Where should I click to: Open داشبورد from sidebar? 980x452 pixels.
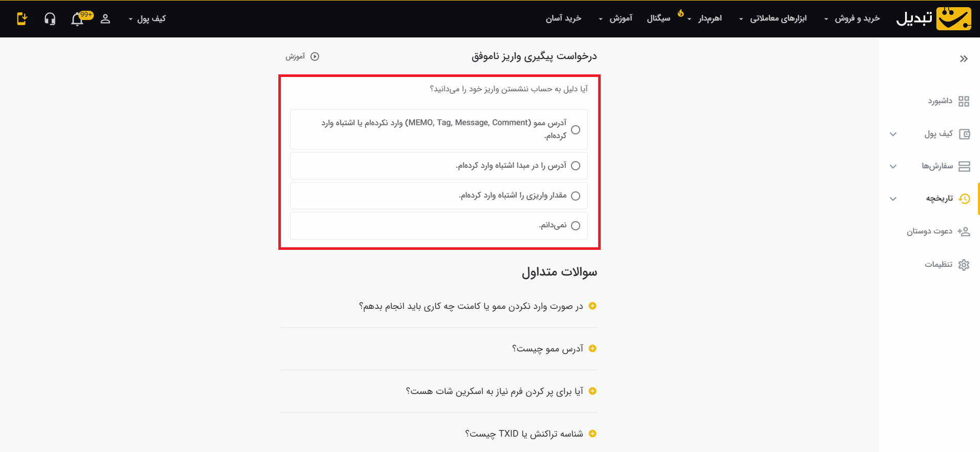947,101
